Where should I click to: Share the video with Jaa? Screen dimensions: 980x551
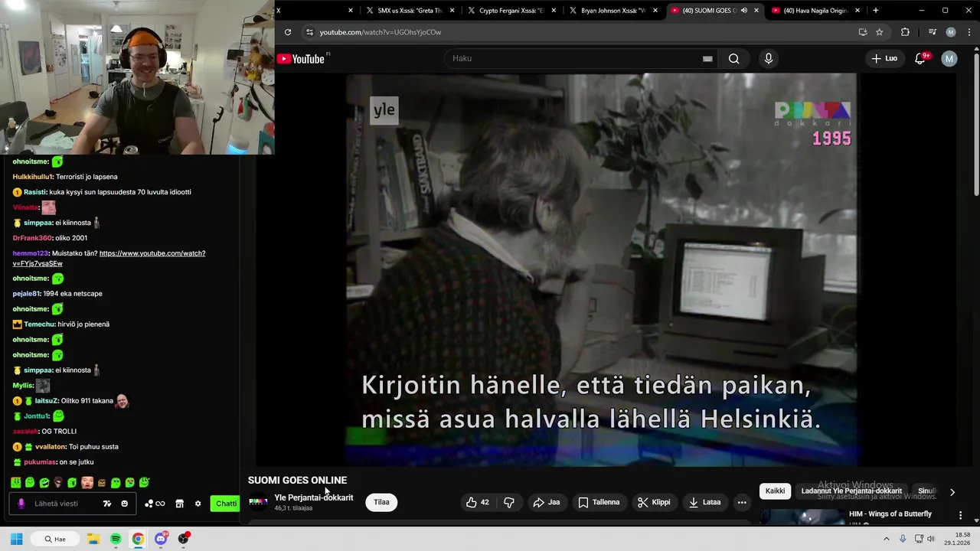(546, 502)
